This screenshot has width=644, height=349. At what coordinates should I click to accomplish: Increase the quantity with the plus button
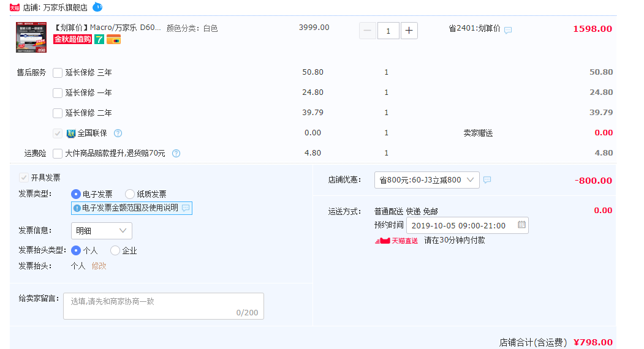409,31
